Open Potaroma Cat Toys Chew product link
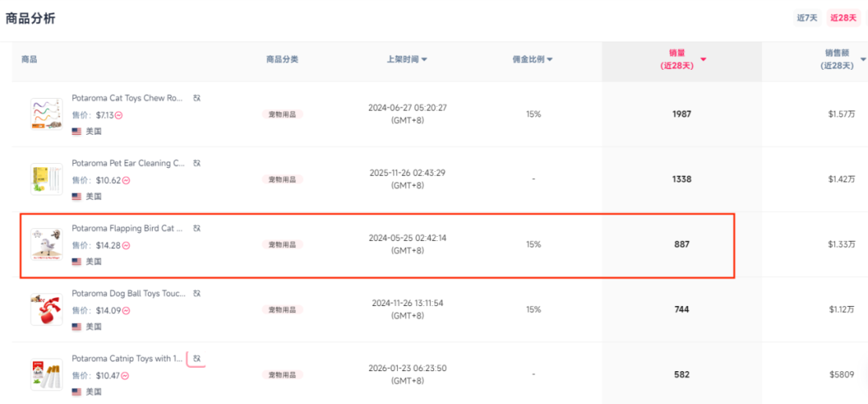Image resolution: width=868 pixels, height=404 pixels. [127, 98]
